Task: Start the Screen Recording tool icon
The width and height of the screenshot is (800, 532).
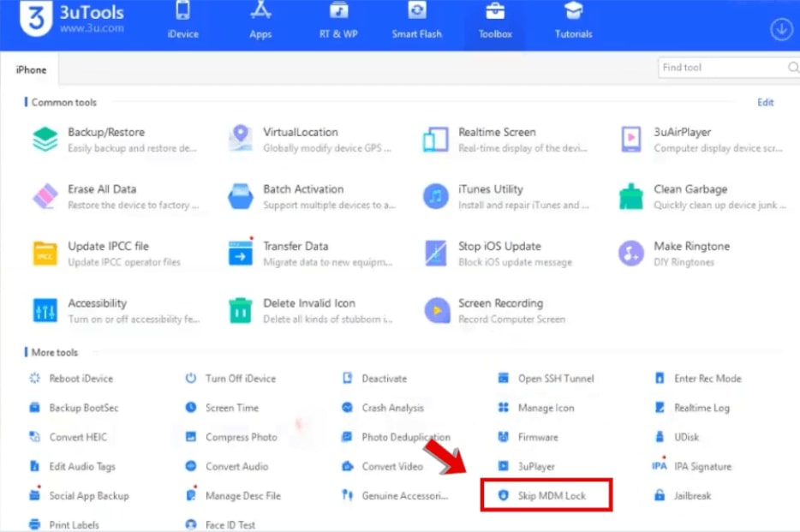Action: 437,311
